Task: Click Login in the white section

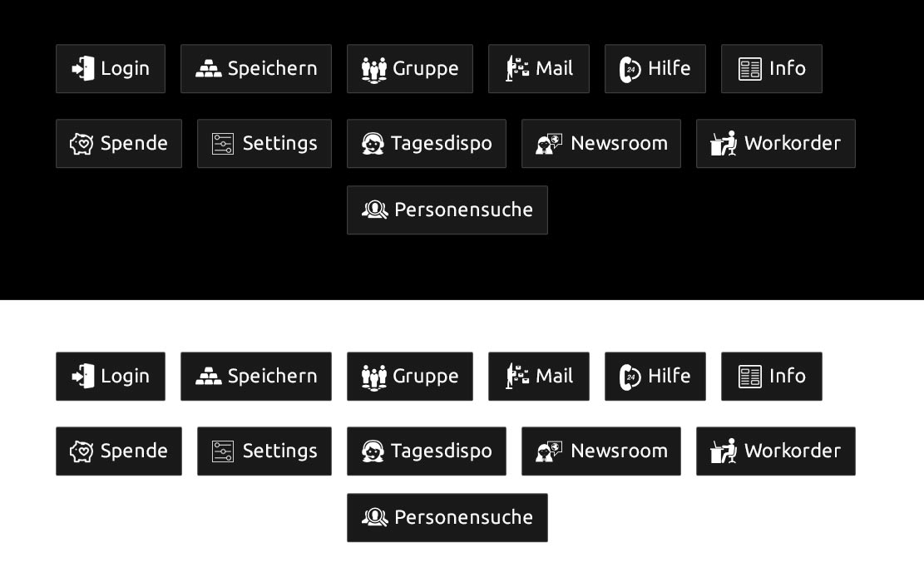Action: (x=111, y=376)
